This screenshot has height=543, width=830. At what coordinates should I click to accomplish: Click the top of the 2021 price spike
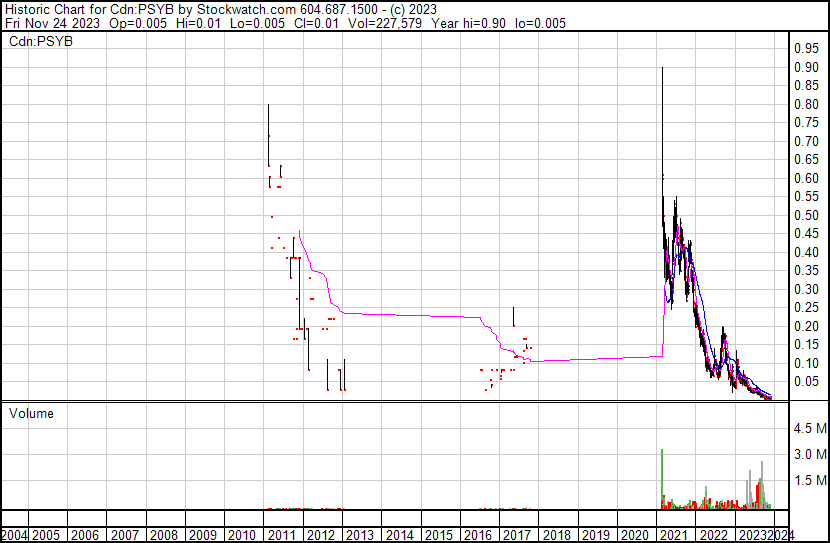coord(662,68)
